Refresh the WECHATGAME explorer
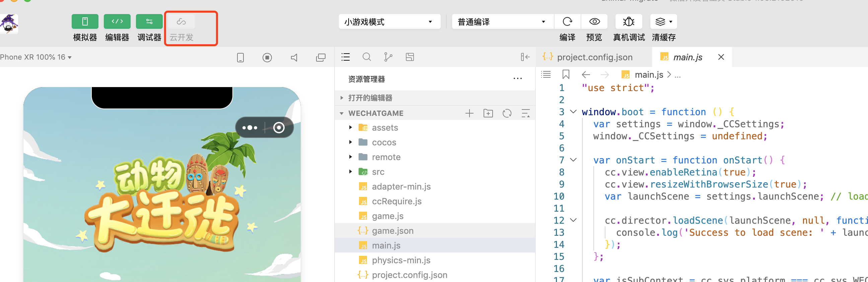The height and width of the screenshot is (282, 868). click(x=507, y=113)
